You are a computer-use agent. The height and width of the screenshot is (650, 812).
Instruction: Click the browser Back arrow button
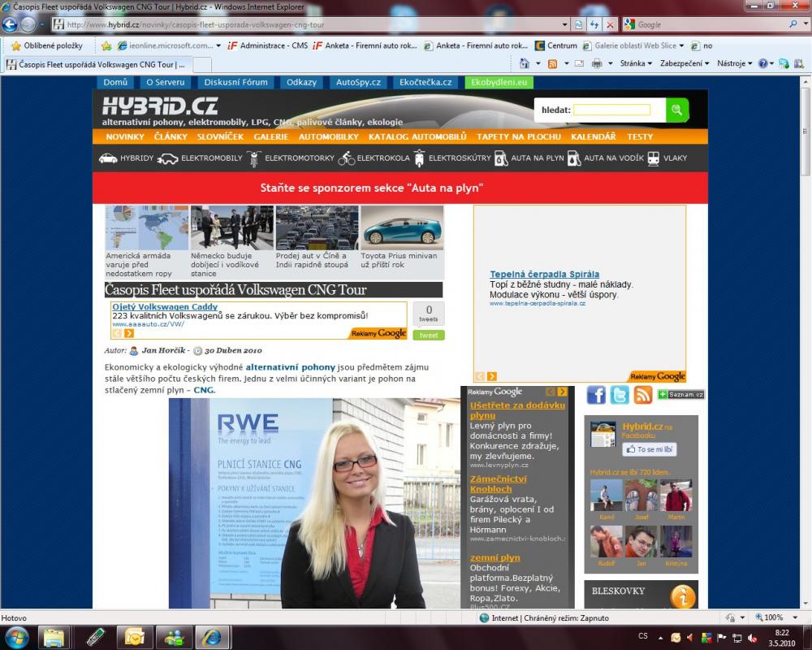pyautogui.click(x=10, y=24)
